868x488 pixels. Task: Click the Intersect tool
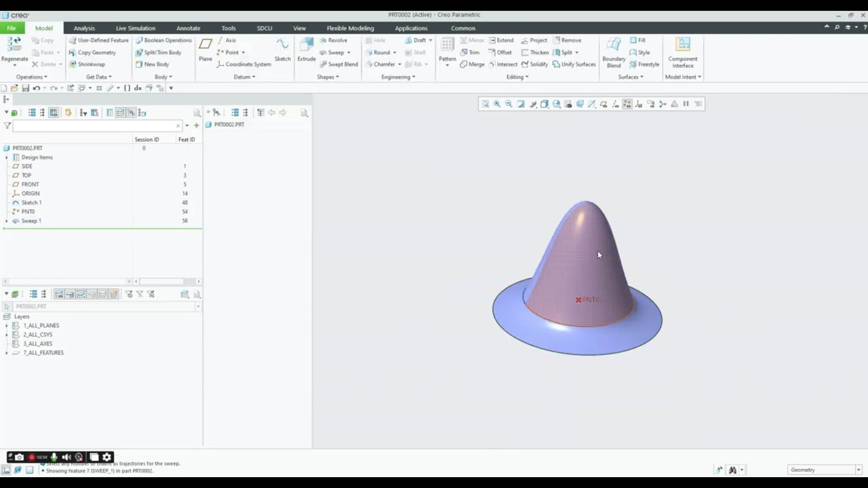pyautogui.click(x=503, y=64)
